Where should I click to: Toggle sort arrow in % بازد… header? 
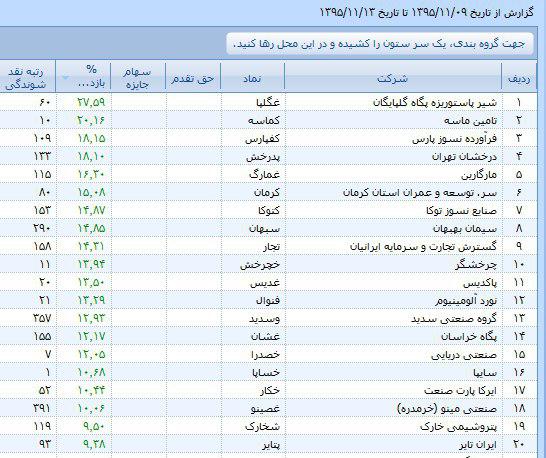tap(66, 78)
